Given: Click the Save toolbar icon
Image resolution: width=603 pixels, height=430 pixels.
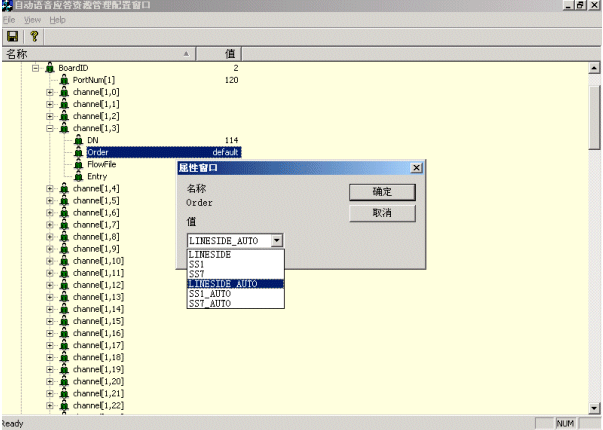Looking at the screenshot, I should 12,35.
